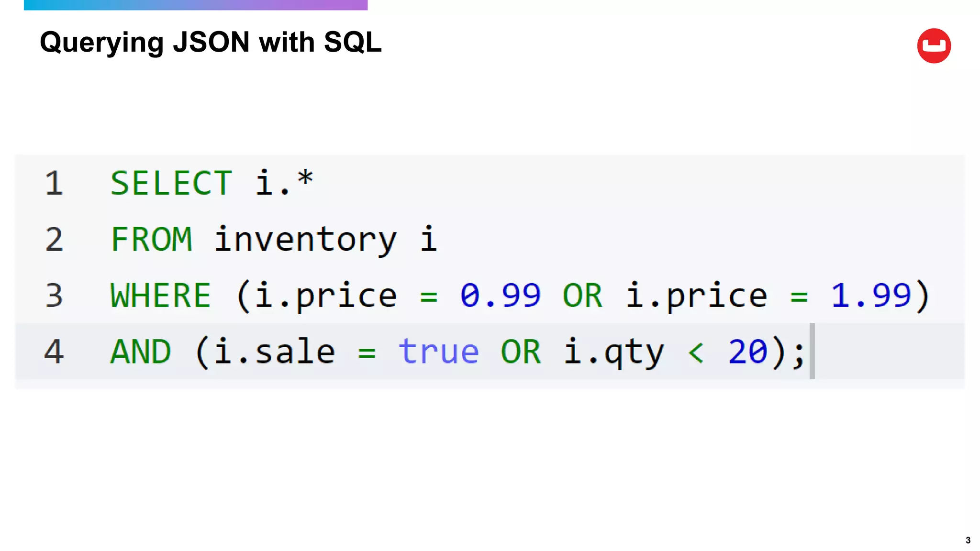
Task: Click the 'i.sale' field reference
Action: 274,351
